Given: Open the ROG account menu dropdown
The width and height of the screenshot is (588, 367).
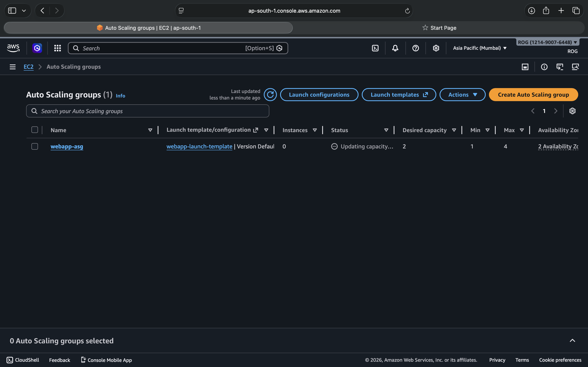Looking at the screenshot, I should [547, 42].
